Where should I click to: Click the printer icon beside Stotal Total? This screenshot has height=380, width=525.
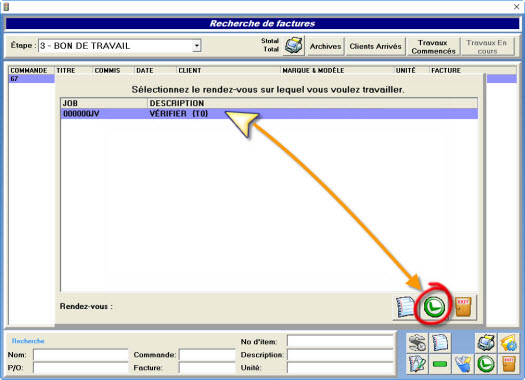click(x=294, y=46)
